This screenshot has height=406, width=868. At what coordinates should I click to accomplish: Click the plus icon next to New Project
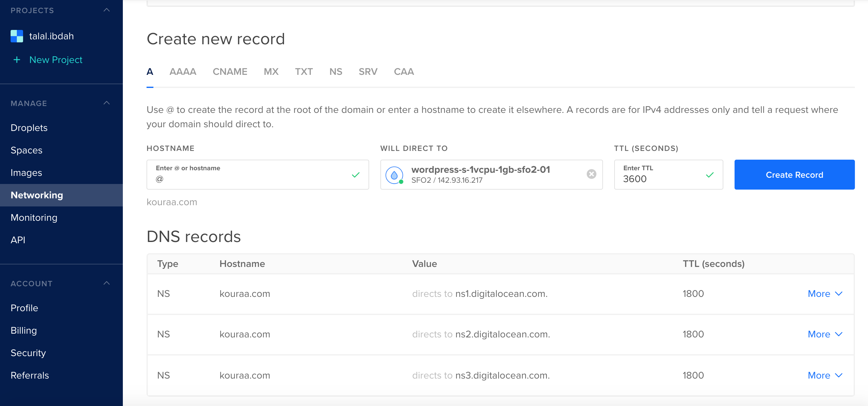click(16, 60)
